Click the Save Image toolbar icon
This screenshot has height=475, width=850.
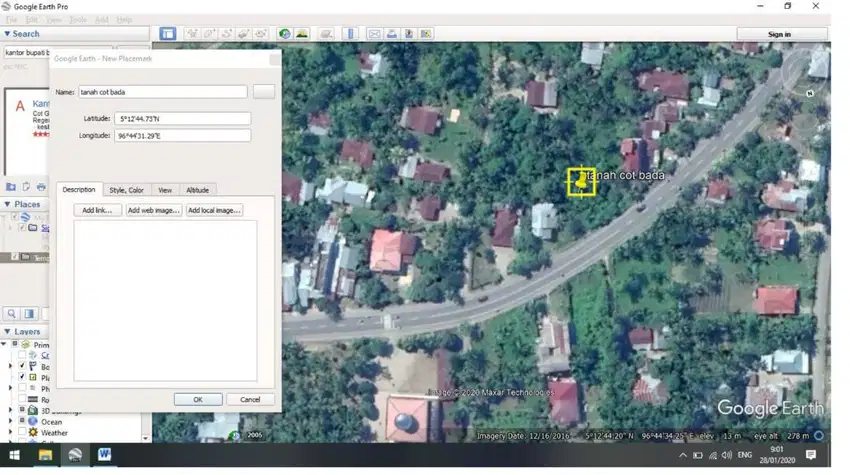[409, 34]
